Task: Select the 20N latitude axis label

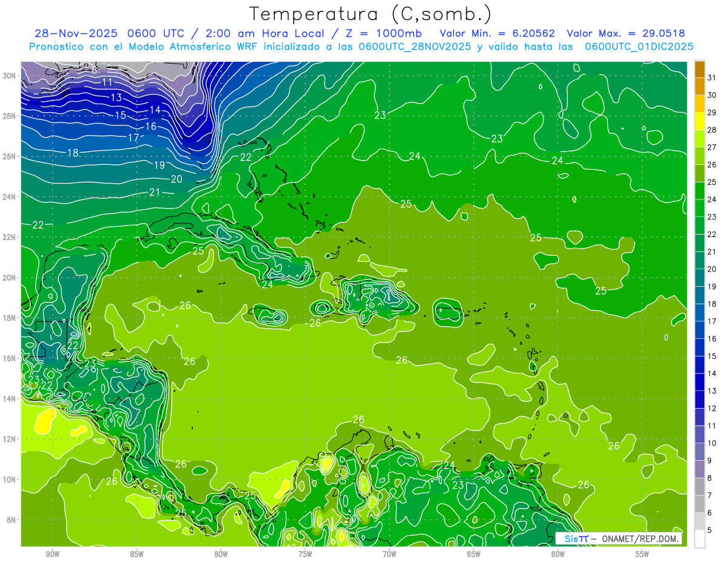Action: click(x=9, y=277)
